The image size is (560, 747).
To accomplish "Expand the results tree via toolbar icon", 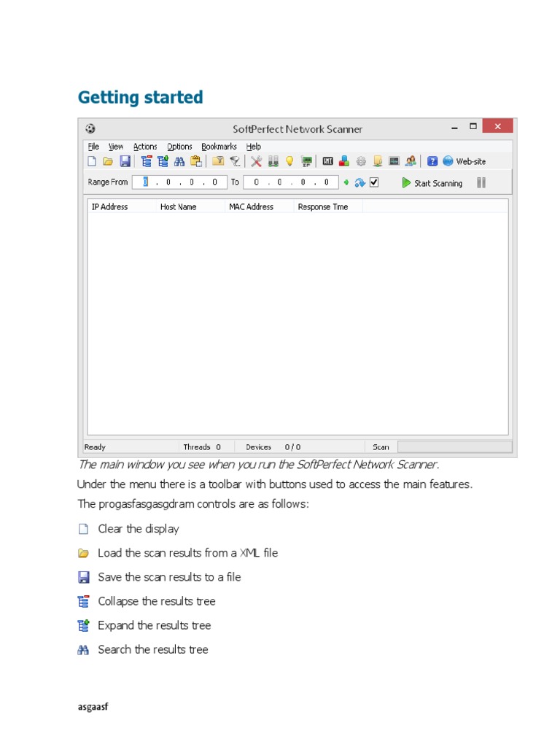I will (x=163, y=161).
